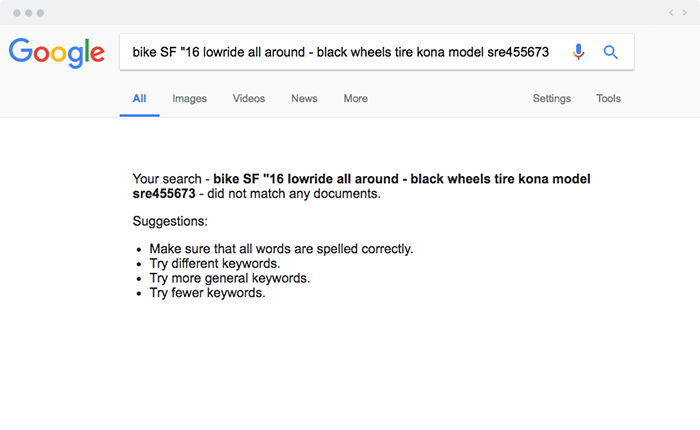The width and height of the screenshot is (700, 430).
Task: Open the Videos results tab
Action: pos(249,99)
